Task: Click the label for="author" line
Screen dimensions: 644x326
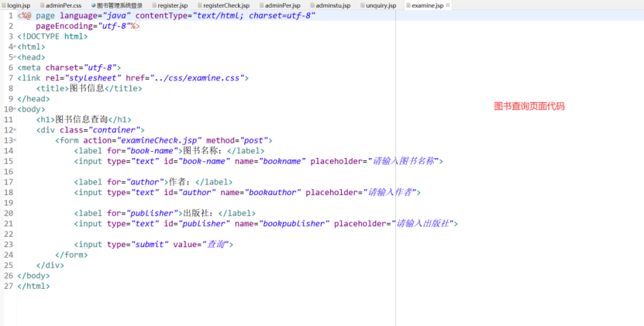Action: 153,182
